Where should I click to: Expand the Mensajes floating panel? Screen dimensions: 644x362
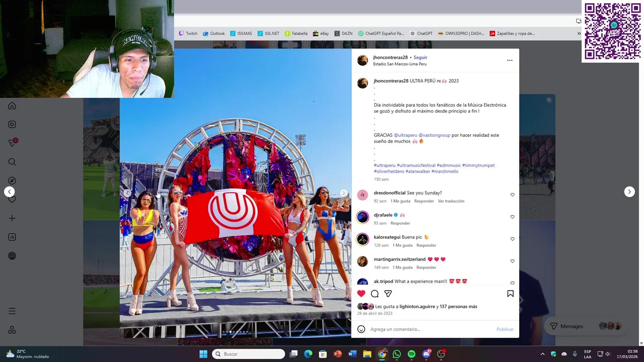[x=584, y=326]
